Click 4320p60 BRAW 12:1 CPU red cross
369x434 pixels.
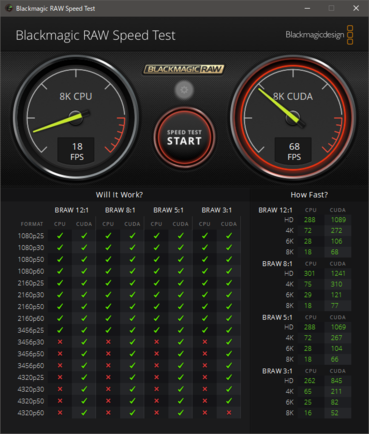click(60, 413)
